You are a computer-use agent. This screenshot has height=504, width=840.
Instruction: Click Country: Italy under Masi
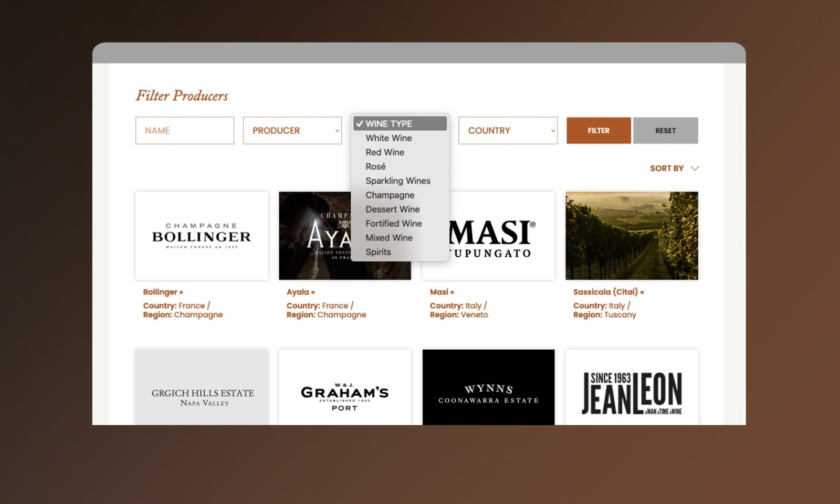click(x=458, y=306)
